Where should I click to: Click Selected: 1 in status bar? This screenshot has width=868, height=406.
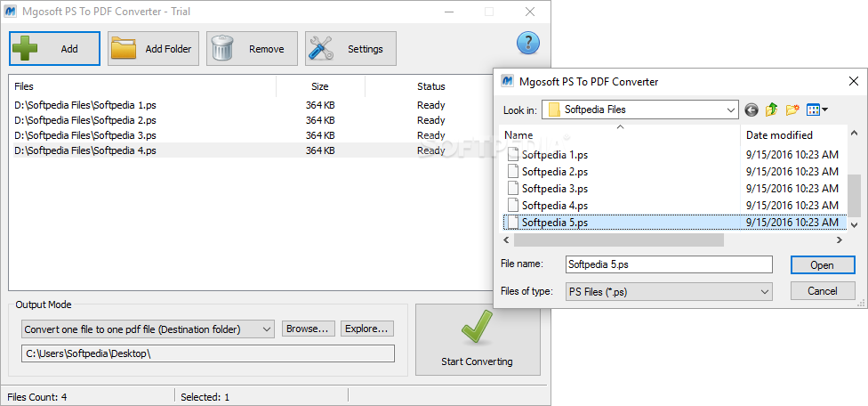(205, 396)
